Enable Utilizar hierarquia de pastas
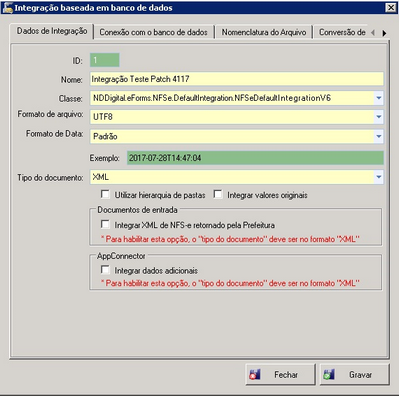This screenshot has height=396, width=399. (105, 194)
